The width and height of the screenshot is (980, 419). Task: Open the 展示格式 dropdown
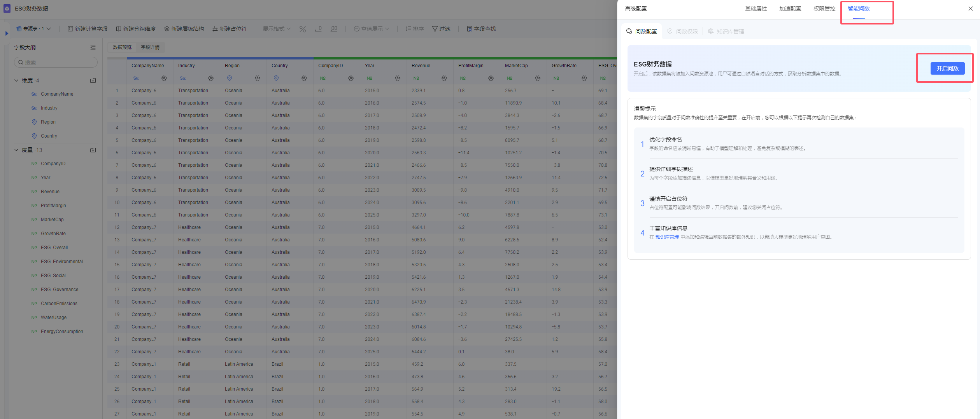click(x=277, y=29)
